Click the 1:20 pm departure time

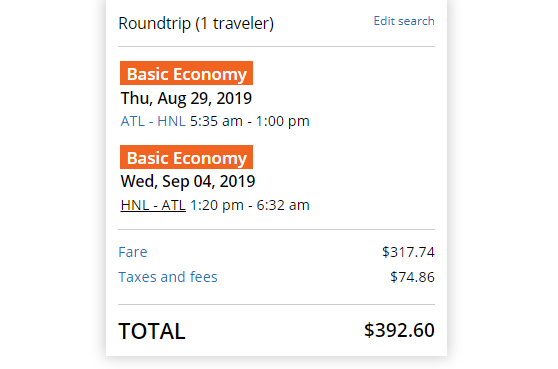(x=217, y=205)
